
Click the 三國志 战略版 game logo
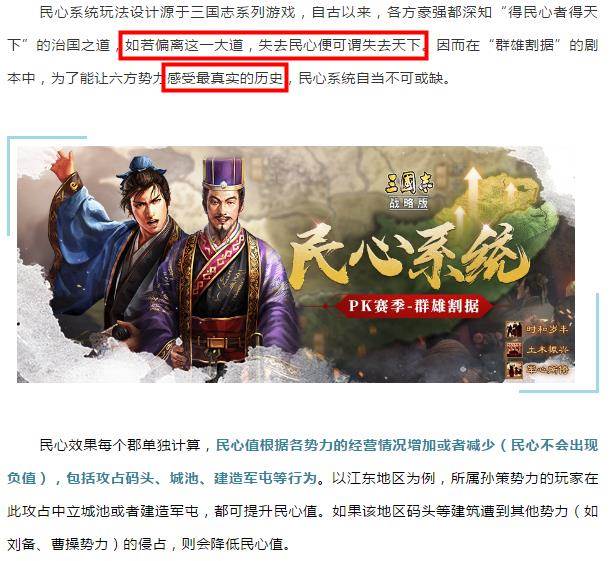(x=409, y=191)
